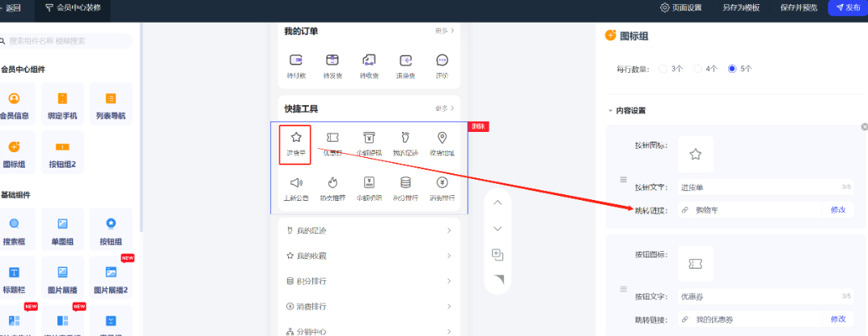Select the 优惠券 ticket icon in 快捷工具

(332, 138)
